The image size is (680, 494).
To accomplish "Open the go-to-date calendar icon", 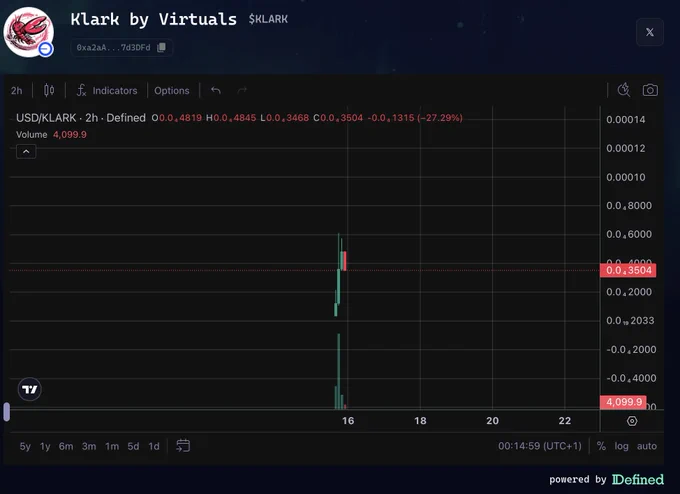I will click(x=183, y=446).
